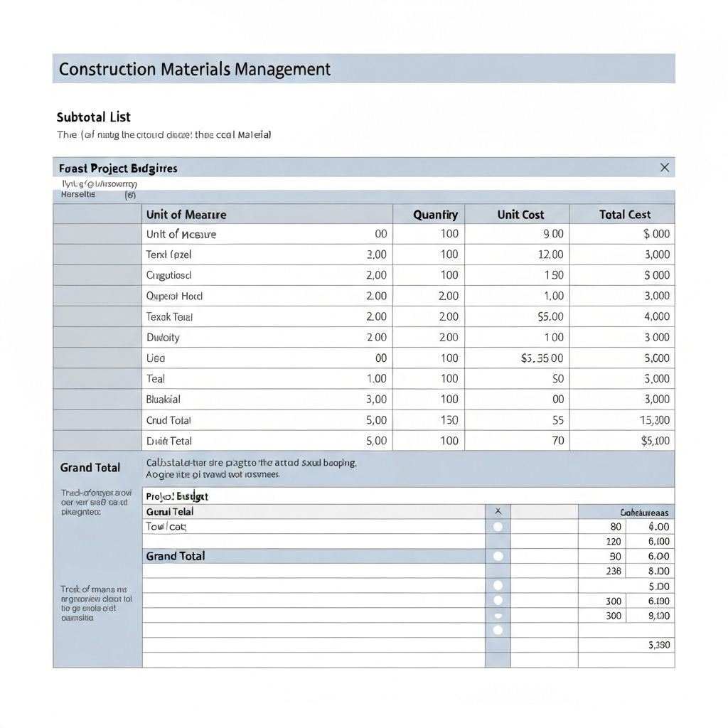728x728 pixels.
Task: Select the Unit of Measure header cell
Action: [x=186, y=214]
